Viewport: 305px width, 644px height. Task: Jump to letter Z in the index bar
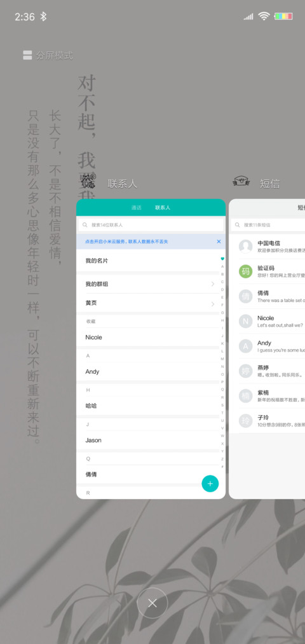click(222, 459)
